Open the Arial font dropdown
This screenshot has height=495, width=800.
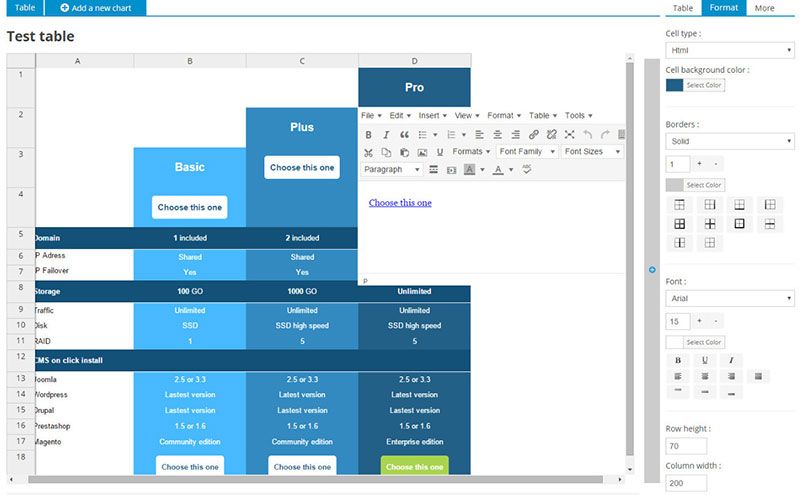pyautogui.click(x=730, y=299)
